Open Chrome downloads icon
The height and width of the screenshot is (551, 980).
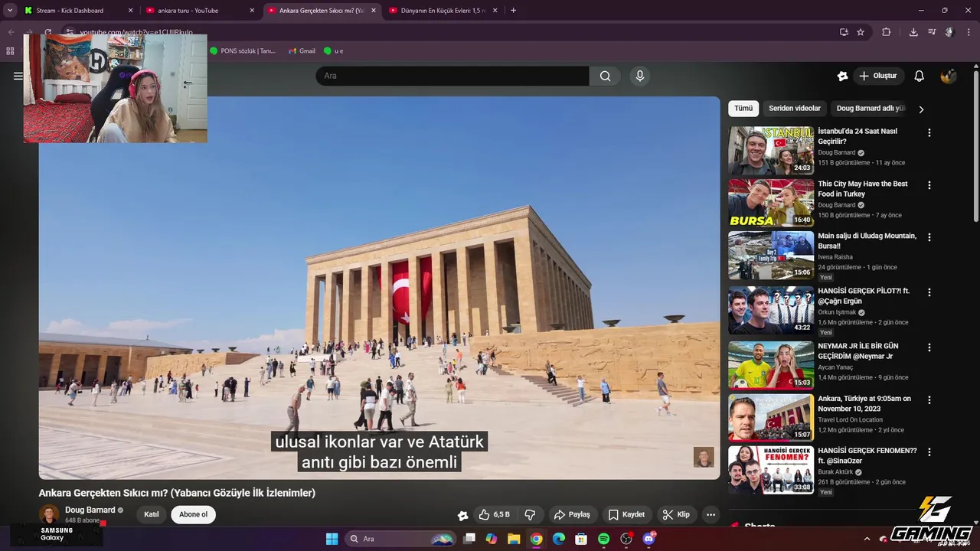coord(913,32)
